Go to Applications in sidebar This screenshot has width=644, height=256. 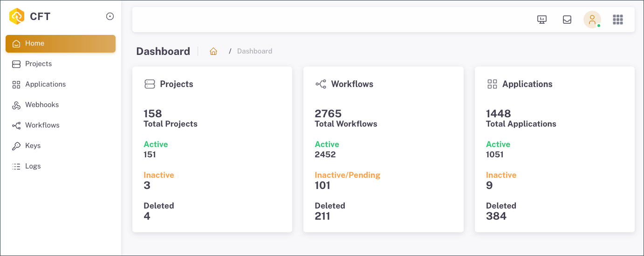coord(45,84)
